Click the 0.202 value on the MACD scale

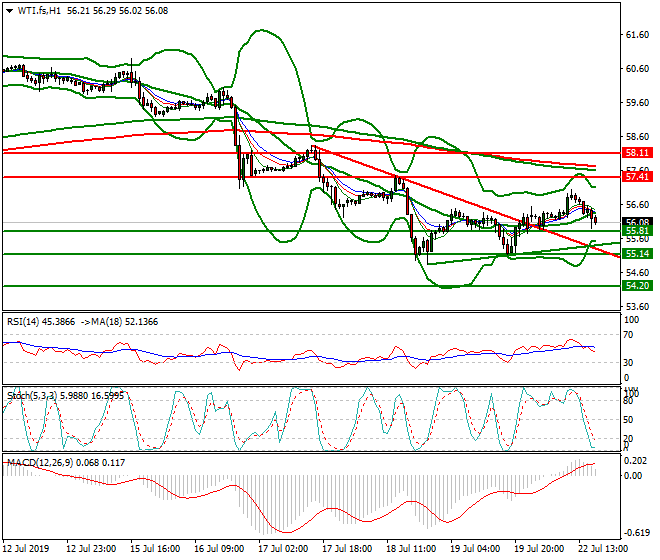(x=636, y=461)
